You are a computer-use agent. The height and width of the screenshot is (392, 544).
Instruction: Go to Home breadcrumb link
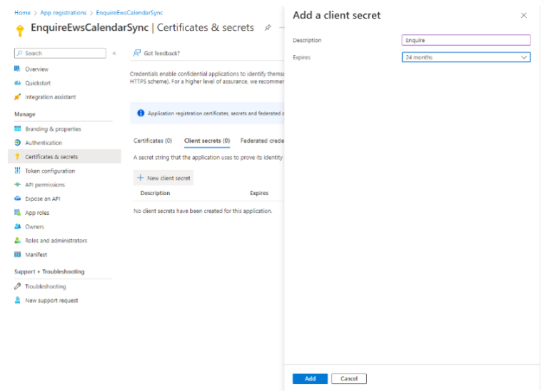(x=22, y=12)
